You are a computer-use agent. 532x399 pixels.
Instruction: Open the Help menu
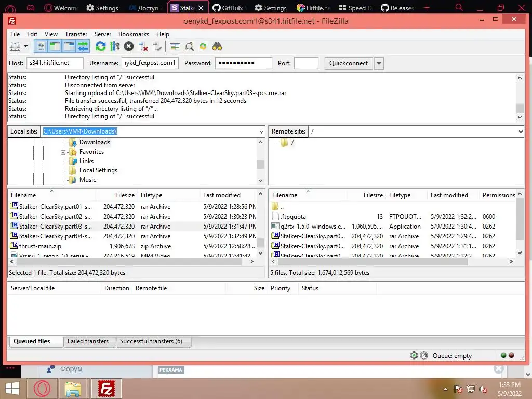[163, 34]
